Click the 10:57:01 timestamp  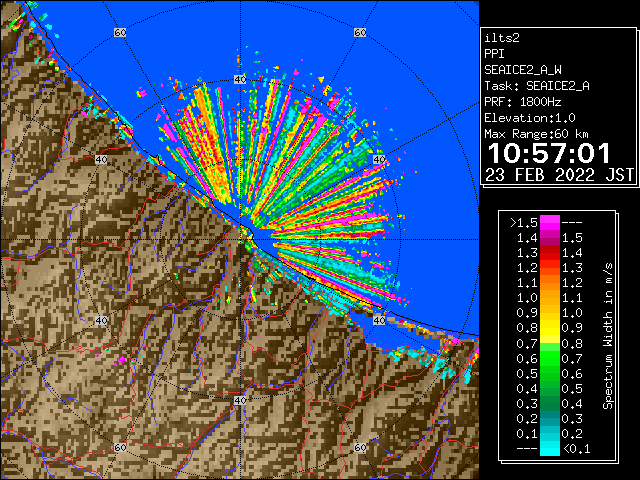point(549,153)
